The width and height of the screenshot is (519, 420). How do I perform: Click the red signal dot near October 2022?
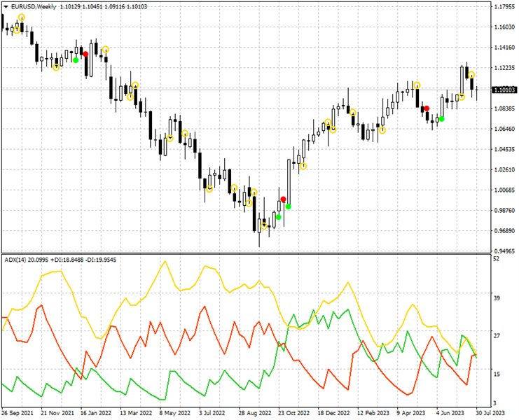coord(284,199)
